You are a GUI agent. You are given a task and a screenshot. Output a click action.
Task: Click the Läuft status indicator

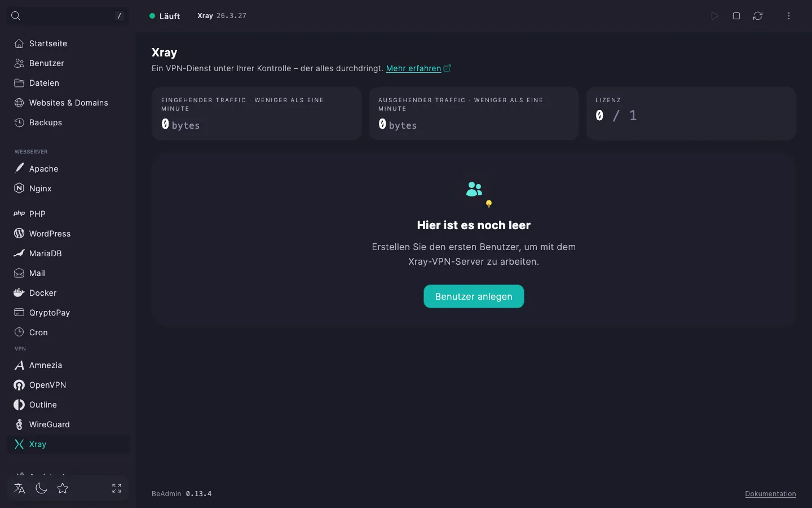coord(165,16)
